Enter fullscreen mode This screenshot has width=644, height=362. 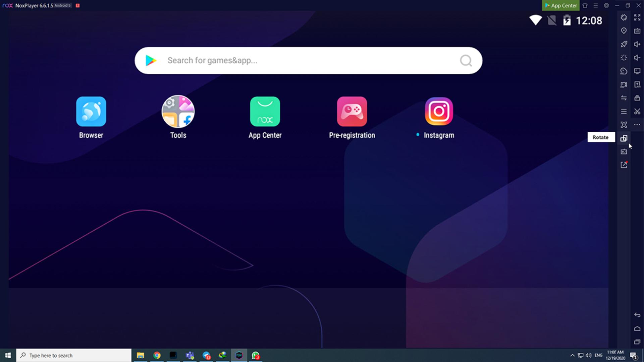(x=637, y=17)
